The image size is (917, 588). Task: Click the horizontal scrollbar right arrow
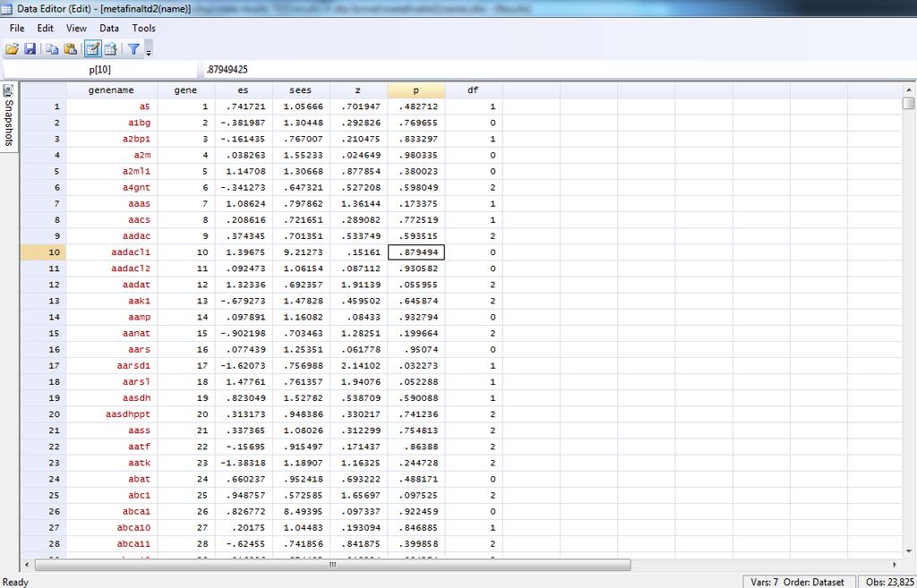point(895,565)
